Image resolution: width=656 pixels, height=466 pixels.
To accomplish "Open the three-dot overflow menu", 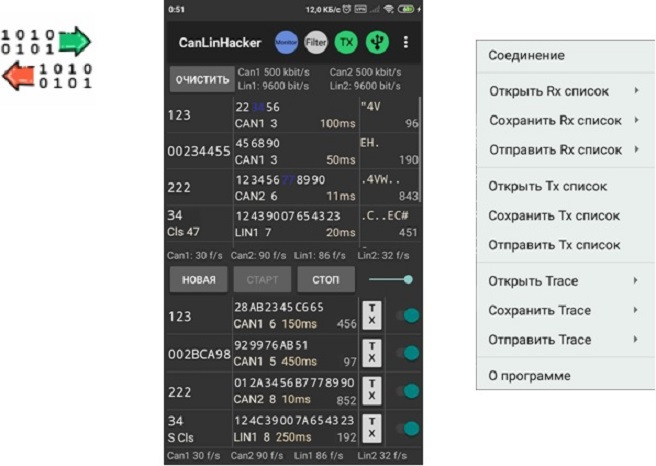I will click(x=405, y=42).
